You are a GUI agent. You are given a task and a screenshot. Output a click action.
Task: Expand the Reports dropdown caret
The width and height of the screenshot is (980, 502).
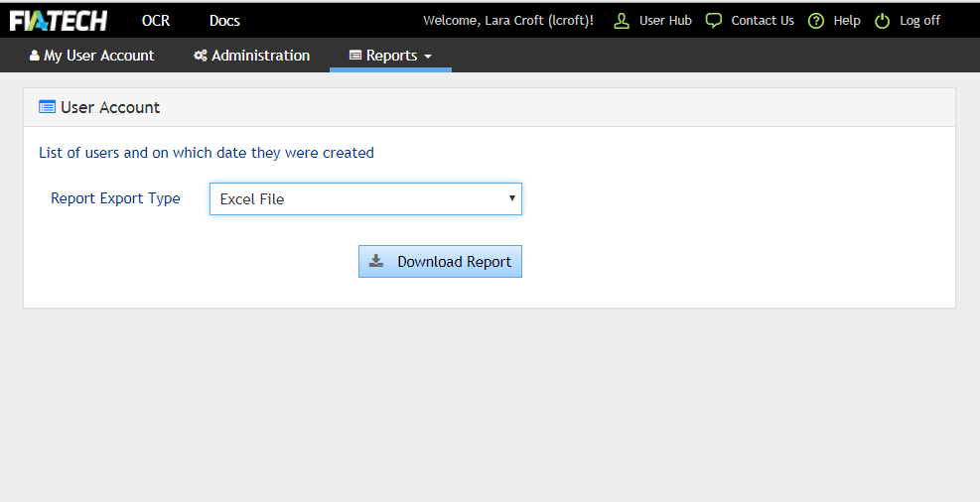tap(428, 57)
